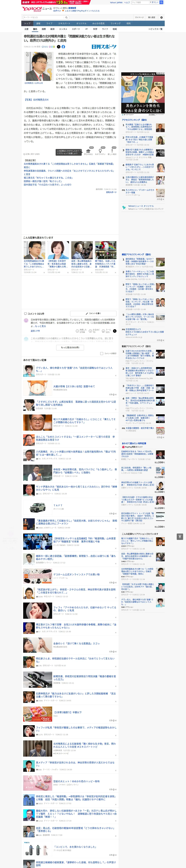186x868 pixels.
Task: Select the ライブ top tab
Action: click(49, 23)
